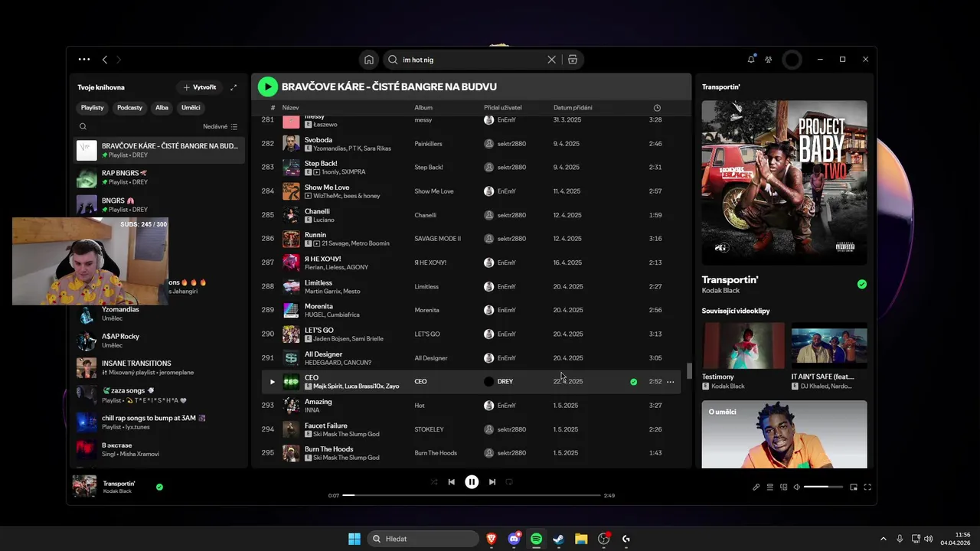The width and height of the screenshot is (980, 551).
Task: Open more options dots for CEO track
Action: (671, 381)
